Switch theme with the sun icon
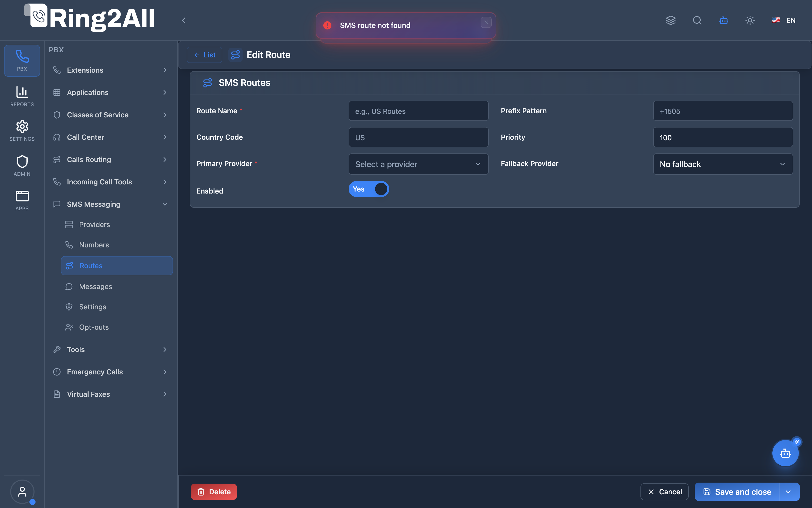Image resolution: width=812 pixels, height=508 pixels. click(x=750, y=20)
